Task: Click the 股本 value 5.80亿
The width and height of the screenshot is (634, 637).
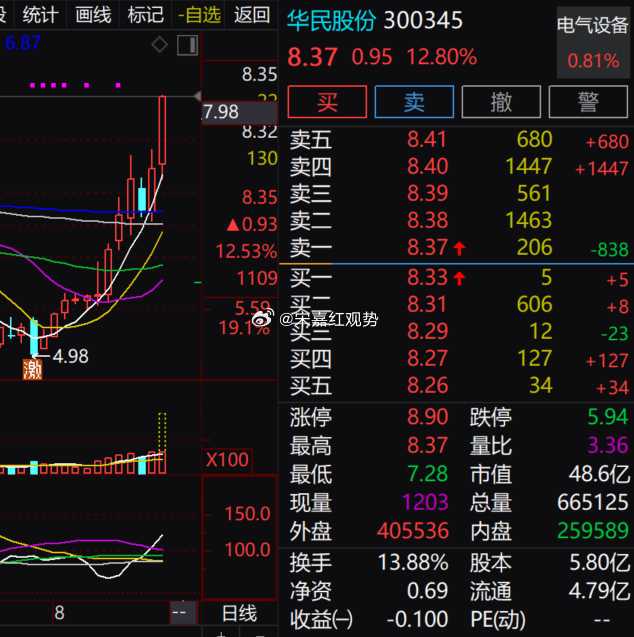Action: point(599,563)
